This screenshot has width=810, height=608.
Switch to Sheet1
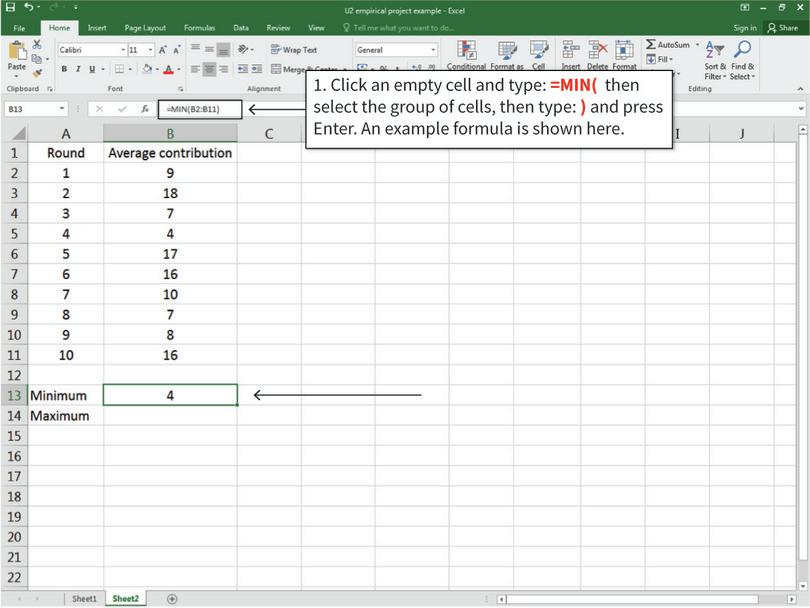pyautogui.click(x=85, y=597)
